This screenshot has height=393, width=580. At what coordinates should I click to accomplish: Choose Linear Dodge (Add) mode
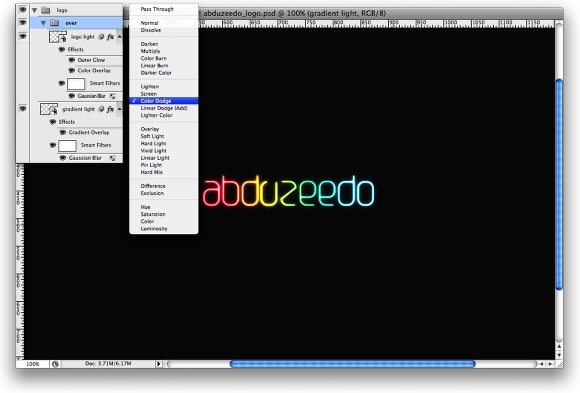click(164, 108)
